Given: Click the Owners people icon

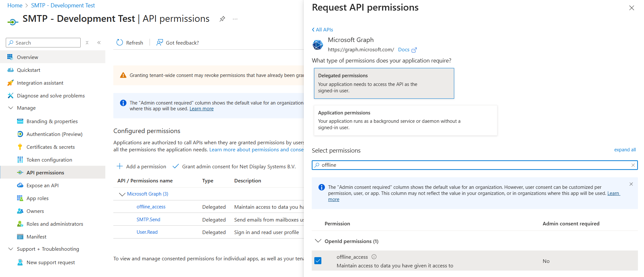Looking at the screenshot, I should coord(20,211).
